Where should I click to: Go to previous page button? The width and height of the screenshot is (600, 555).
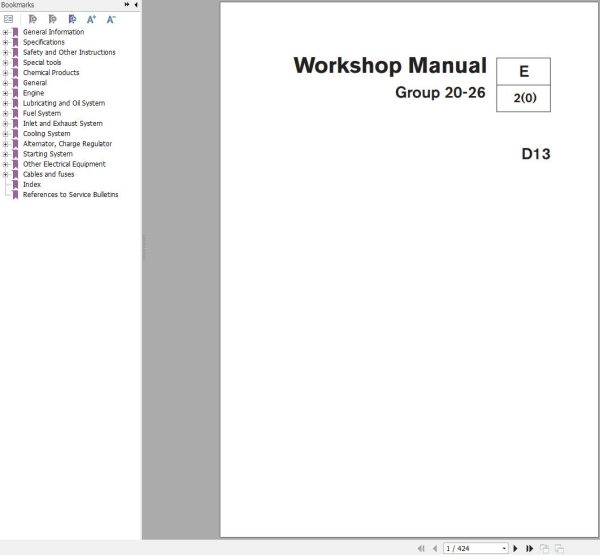click(x=434, y=548)
